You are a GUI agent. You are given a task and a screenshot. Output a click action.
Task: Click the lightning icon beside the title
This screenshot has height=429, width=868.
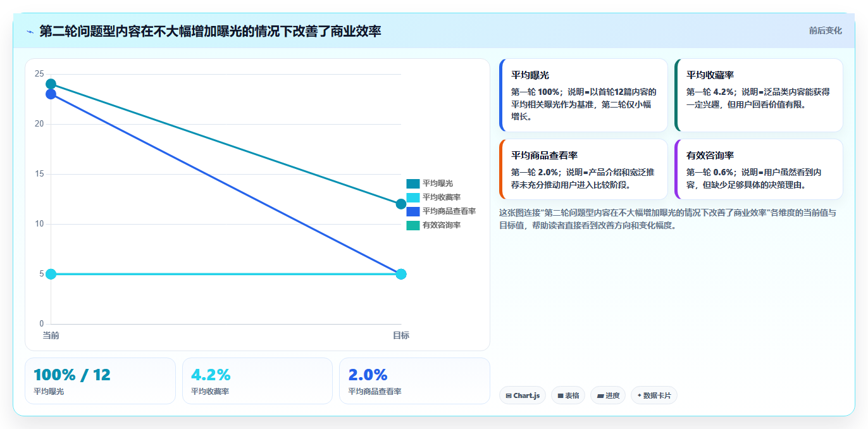[x=30, y=32]
